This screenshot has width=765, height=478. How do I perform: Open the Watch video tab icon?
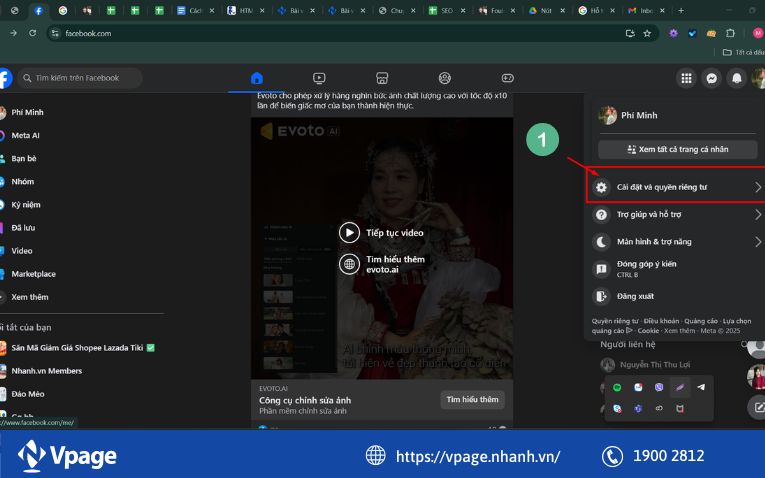coord(319,78)
